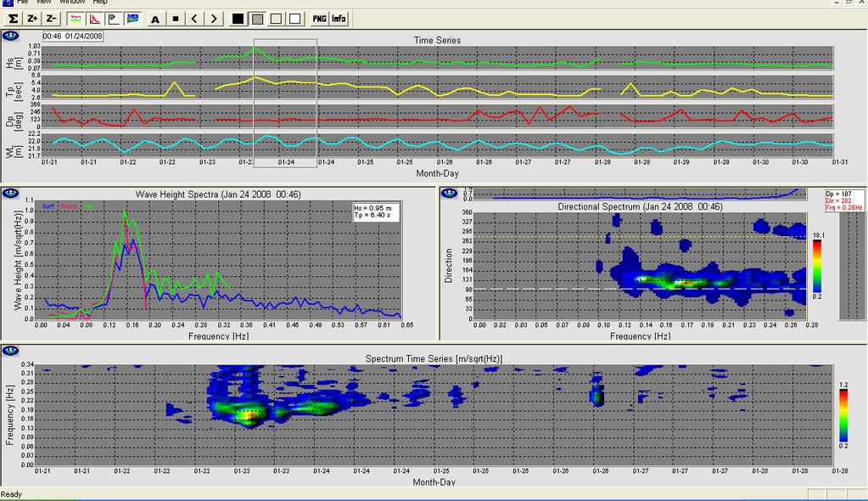Screen dimensions: 868x501
Task: Click the red Dir = 282 readout
Action: [x=838, y=201]
